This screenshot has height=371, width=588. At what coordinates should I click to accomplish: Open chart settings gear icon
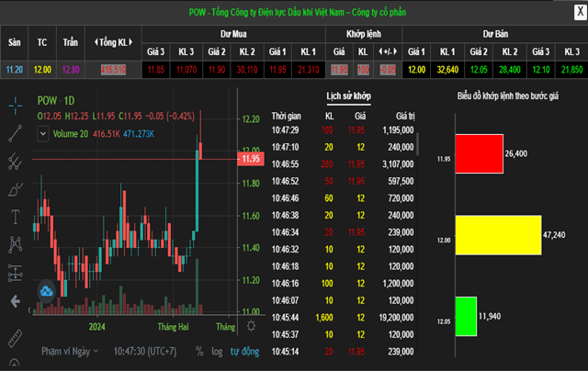click(x=251, y=326)
